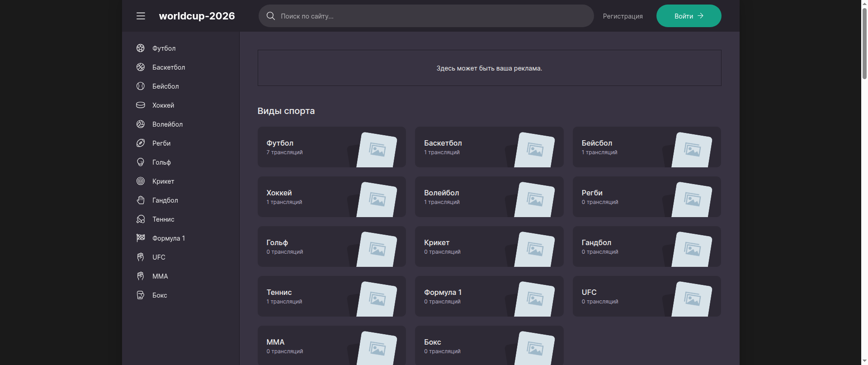The height and width of the screenshot is (365, 868).
Task: Open the Баскетбол category card
Action: pos(489,147)
